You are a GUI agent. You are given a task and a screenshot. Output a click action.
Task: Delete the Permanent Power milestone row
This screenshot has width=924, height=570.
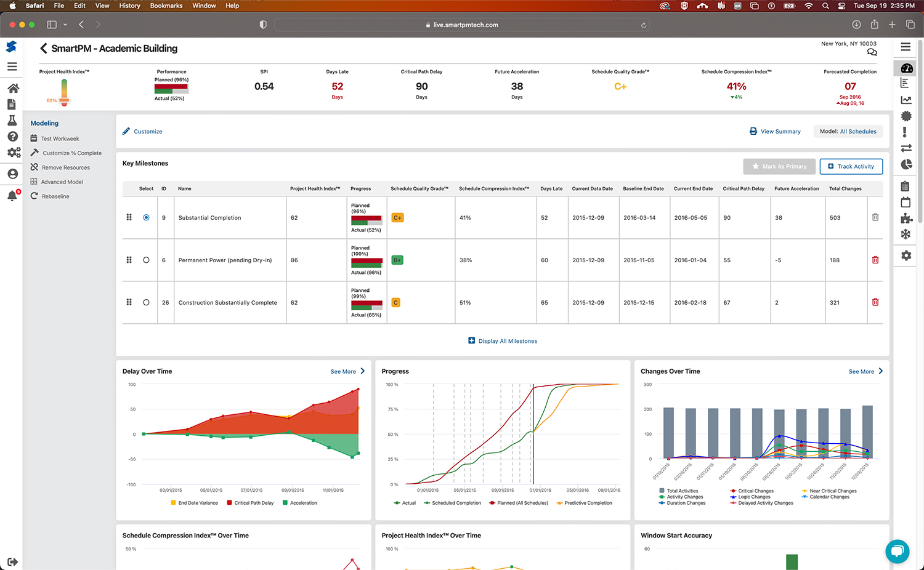875,260
